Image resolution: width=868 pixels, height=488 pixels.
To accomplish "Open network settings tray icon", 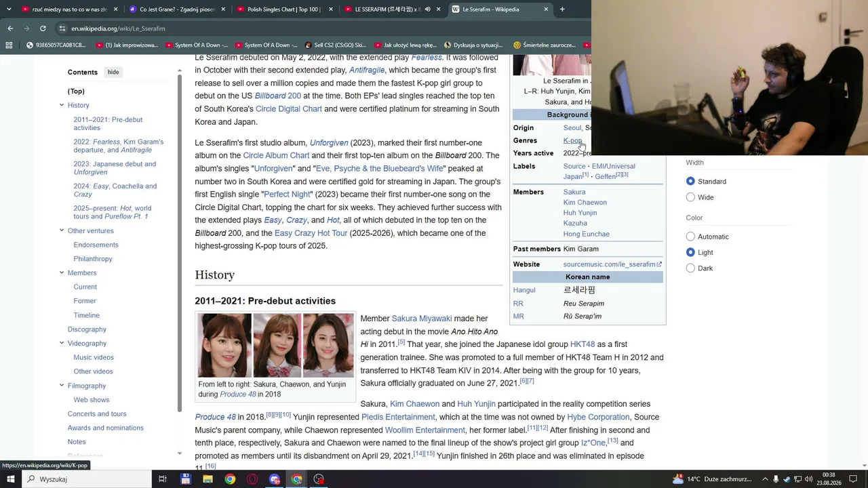I will (797, 479).
